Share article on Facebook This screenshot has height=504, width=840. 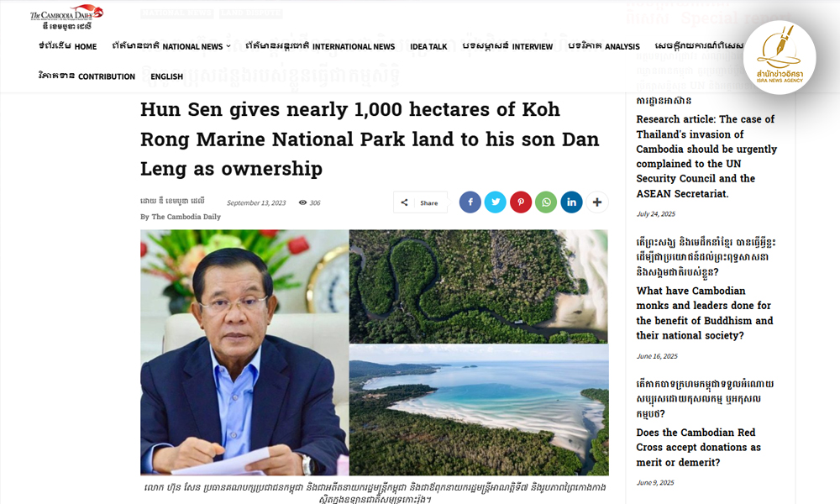click(x=470, y=202)
